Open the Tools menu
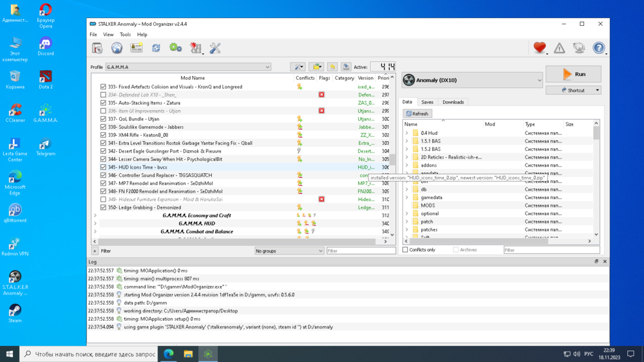The width and height of the screenshot is (644, 362). (125, 35)
